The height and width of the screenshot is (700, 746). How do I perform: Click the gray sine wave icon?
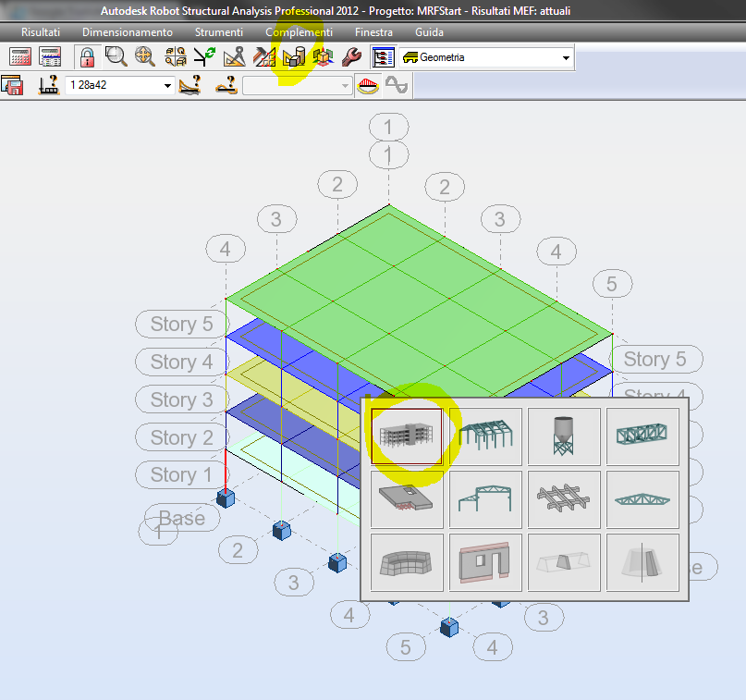[397, 86]
